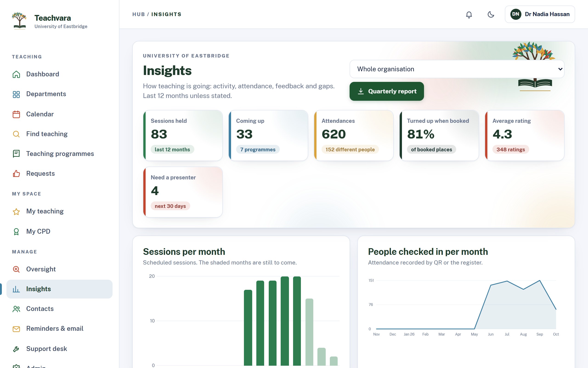Click the Teachvara tree logo

tap(19, 21)
